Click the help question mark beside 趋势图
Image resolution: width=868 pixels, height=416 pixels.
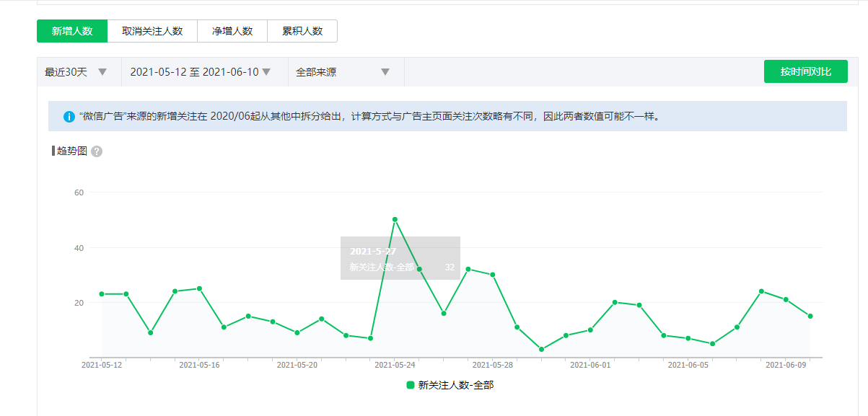[97, 151]
